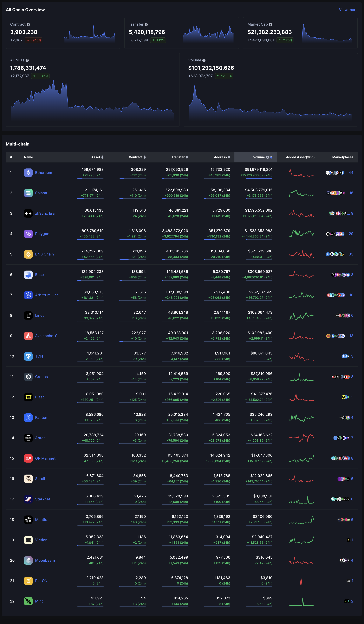Image resolution: width=364 pixels, height=624 pixels.
Task: Open the Polygon chain name link
Action: coord(42,234)
